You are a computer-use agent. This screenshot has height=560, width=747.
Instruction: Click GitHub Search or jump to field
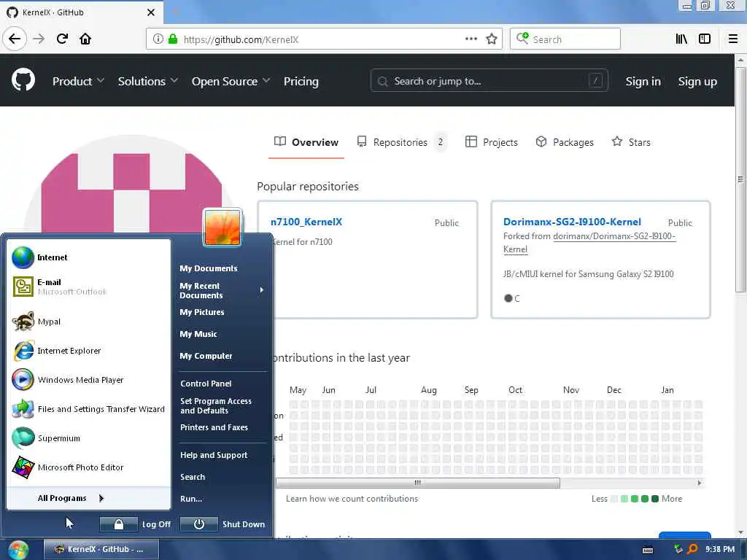[489, 82]
